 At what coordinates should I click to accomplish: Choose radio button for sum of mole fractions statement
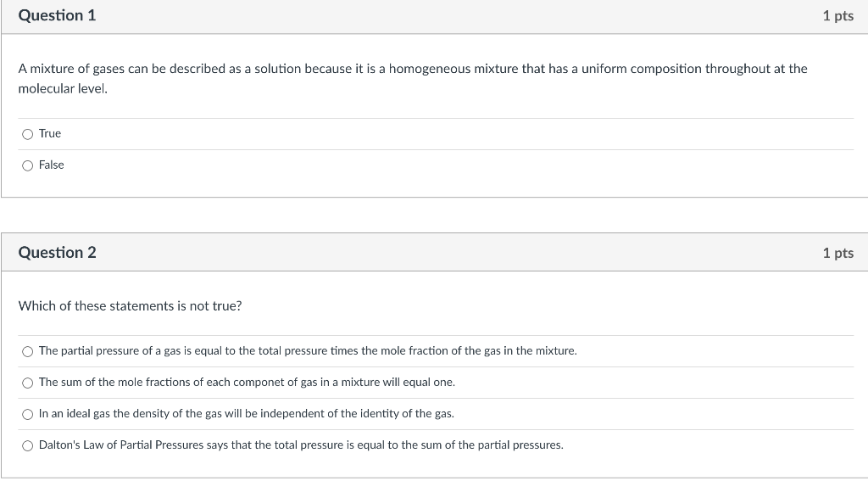coord(28,383)
